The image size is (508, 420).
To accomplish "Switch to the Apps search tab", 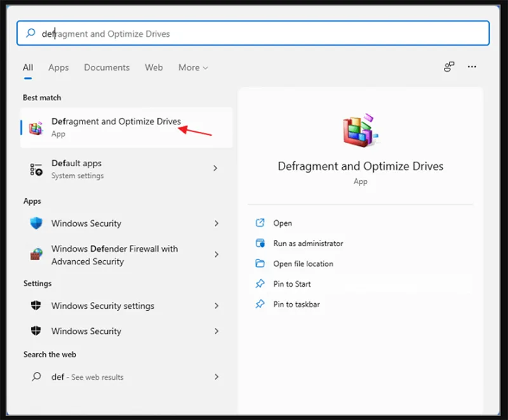I will tap(58, 67).
